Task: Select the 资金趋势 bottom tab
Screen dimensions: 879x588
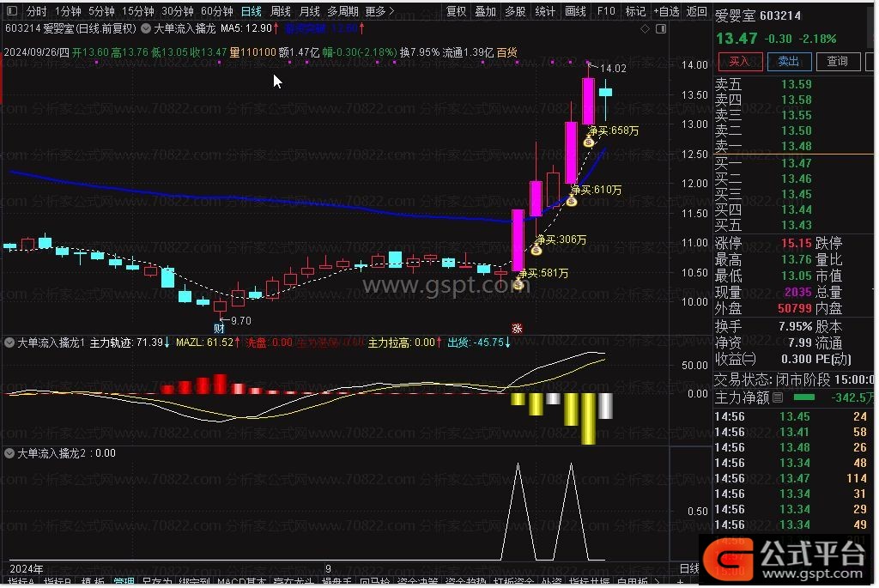Action: [x=465, y=582]
